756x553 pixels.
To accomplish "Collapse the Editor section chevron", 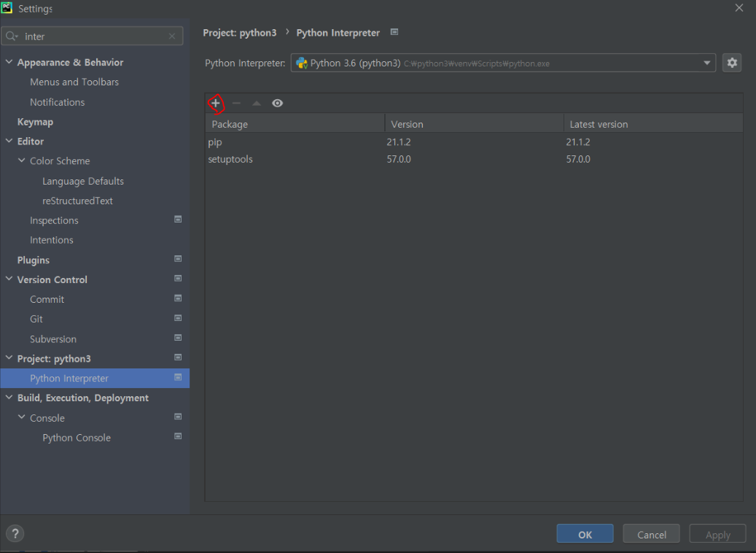I will pos(9,141).
